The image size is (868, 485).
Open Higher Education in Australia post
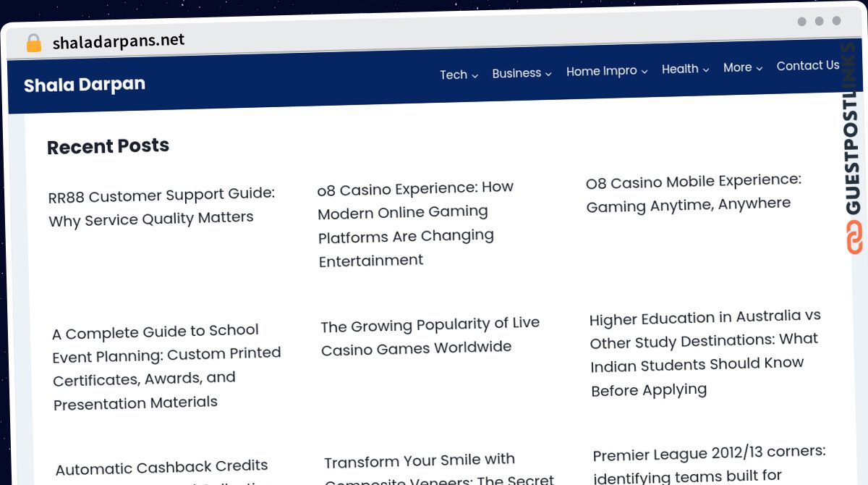pyautogui.click(x=705, y=353)
